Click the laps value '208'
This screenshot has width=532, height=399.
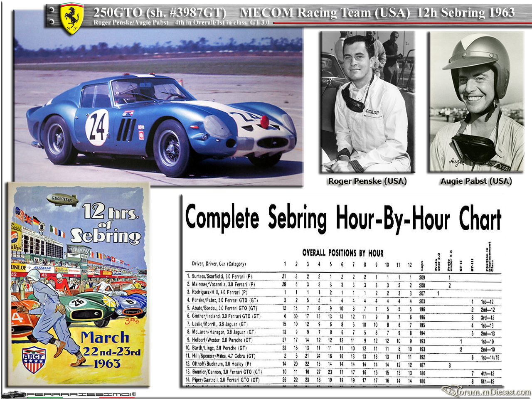422,285
